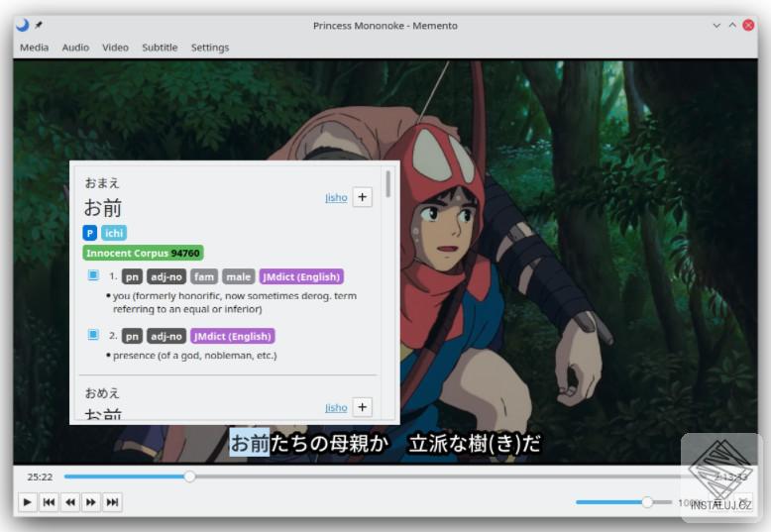Open the Subtitle menu
This screenshot has height=532, width=771.
click(160, 48)
